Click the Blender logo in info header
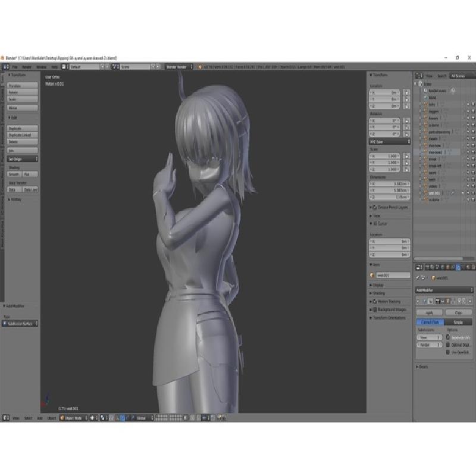Image resolution: width=476 pixels, height=476 pixels. tap(200, 67)
